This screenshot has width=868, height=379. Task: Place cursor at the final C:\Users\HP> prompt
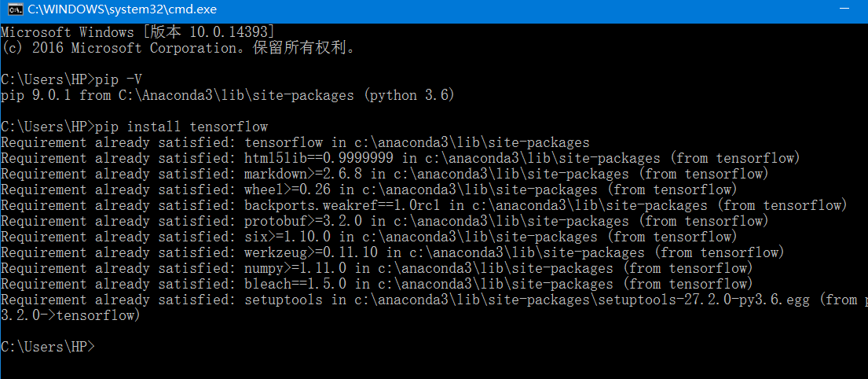pos(48,347)
